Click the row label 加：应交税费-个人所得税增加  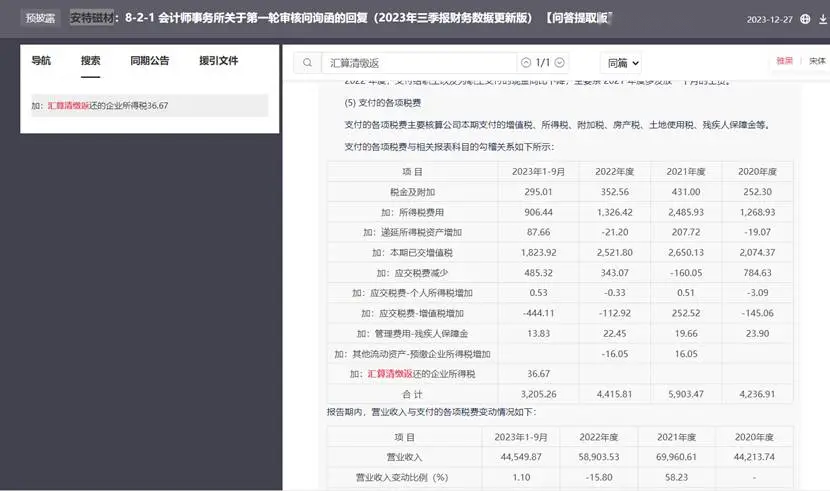coord(412,293)
